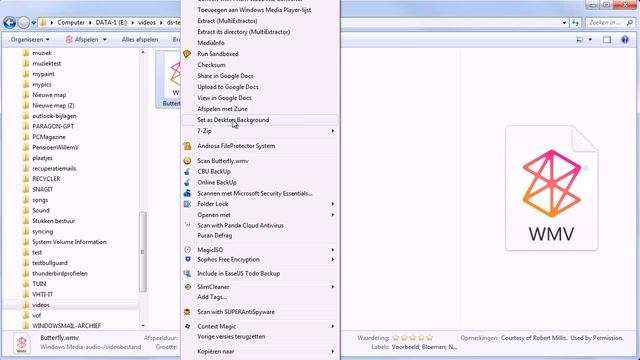Click the Run Sandboxed shield icon

click(187, 54)
